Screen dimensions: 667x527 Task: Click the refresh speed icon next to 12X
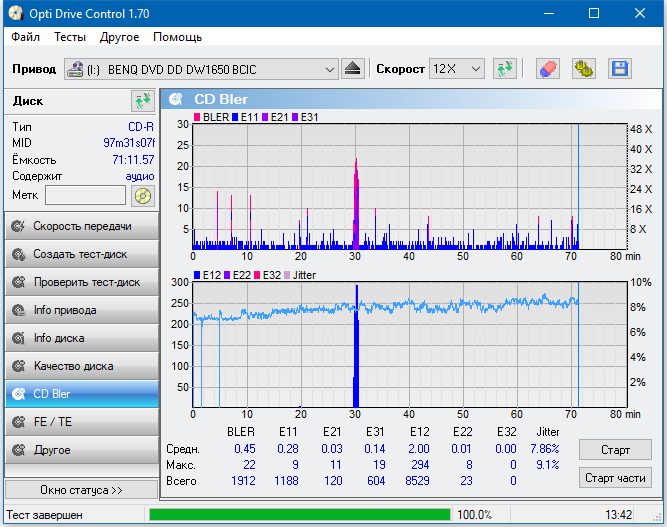[x=505, y=69]
